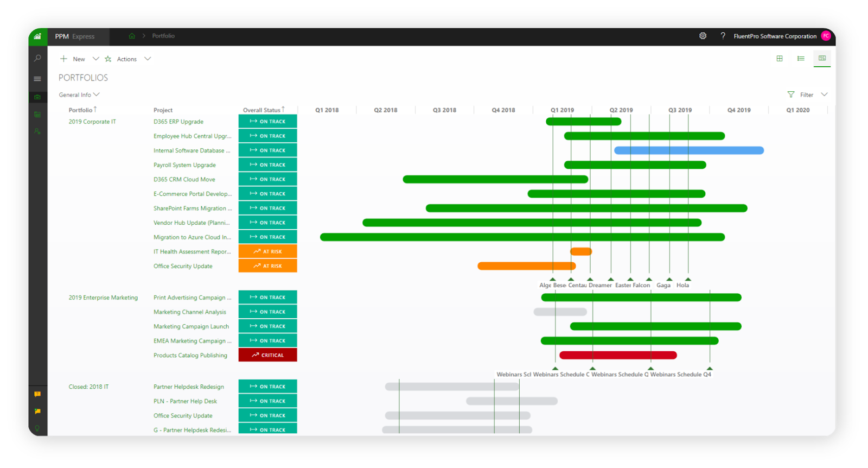This screenshot has height=468, width=868.
Task: Click the star icon beside Actions
Action: click(108, 59)
